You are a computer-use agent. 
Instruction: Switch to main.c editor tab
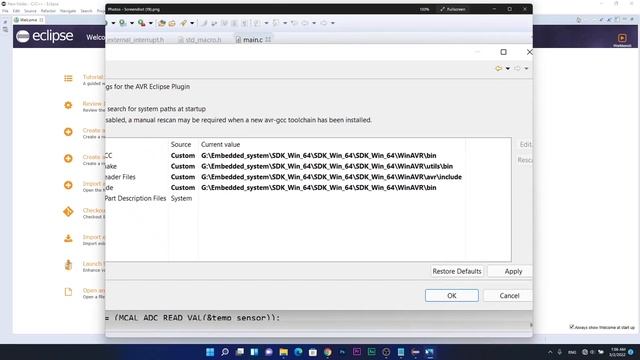[253, 40]
